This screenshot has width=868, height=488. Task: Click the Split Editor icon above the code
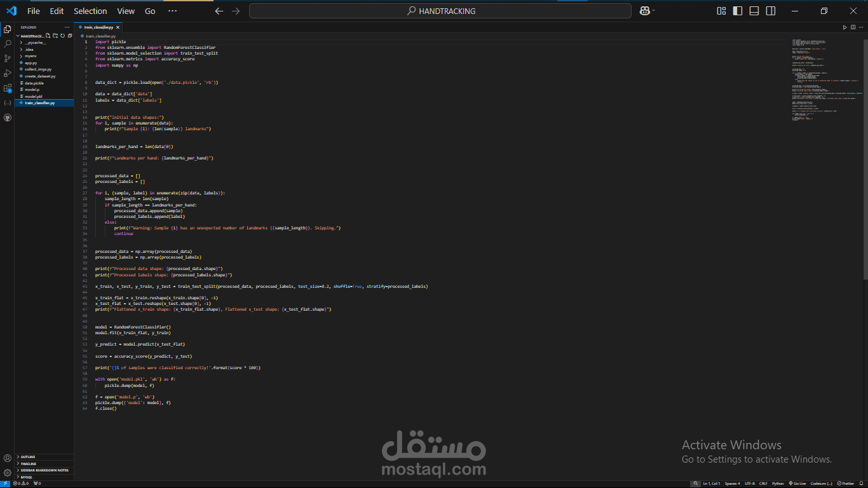pyautogui.click(x=852, y=27)
